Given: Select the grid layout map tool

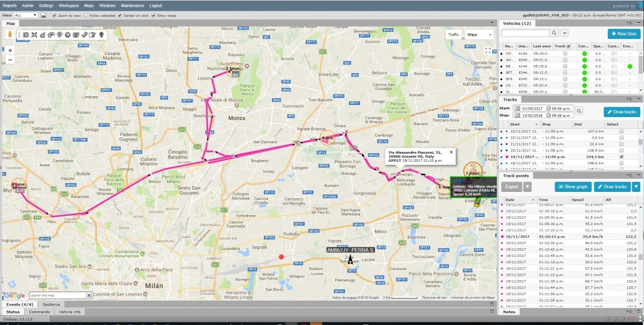Looking at the screenshot, I should 76,35.
